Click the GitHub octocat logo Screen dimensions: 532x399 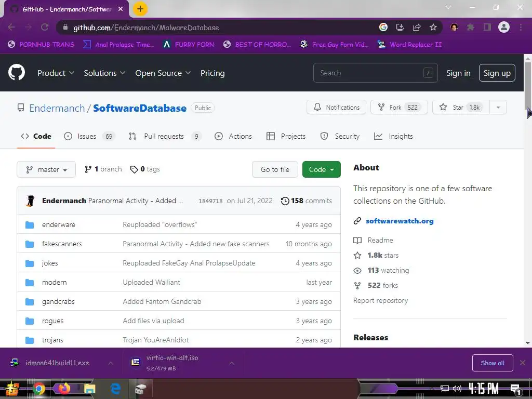[x=16, y=72]
